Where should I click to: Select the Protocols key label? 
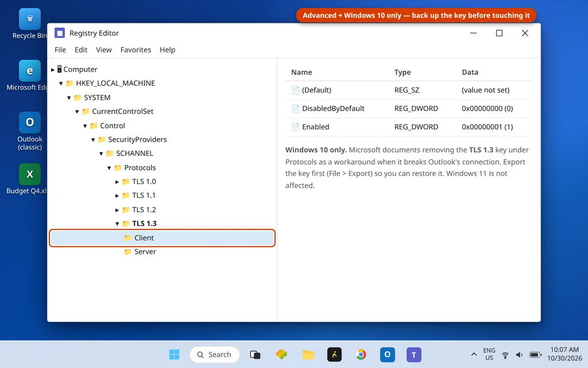(140, 168)
